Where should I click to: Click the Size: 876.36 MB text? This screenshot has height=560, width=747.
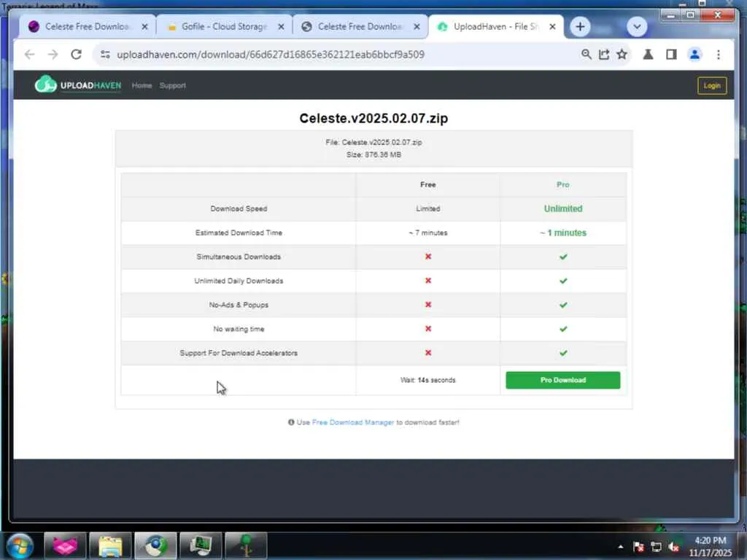pos(373,155)
